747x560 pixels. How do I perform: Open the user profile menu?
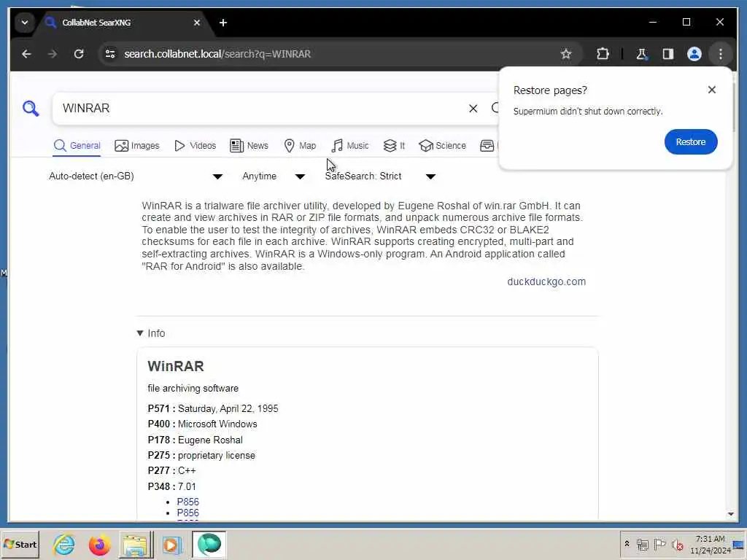tap(694, 54)
